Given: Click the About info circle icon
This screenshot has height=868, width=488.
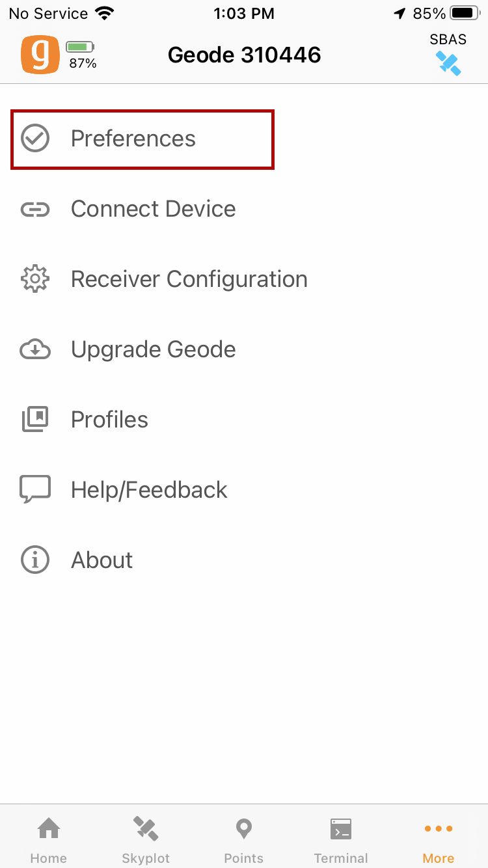Looking at the screenshot, I should (x=35, y=560).
